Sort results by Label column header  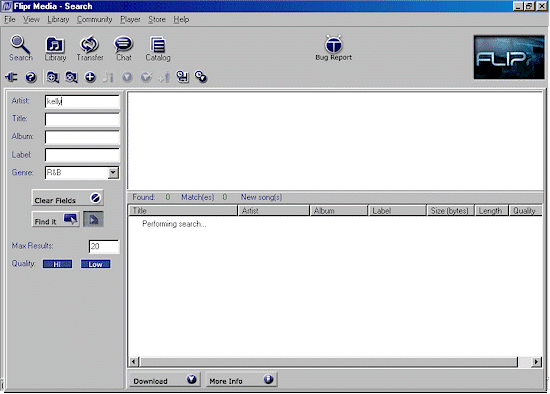click(x=397, y=211)
